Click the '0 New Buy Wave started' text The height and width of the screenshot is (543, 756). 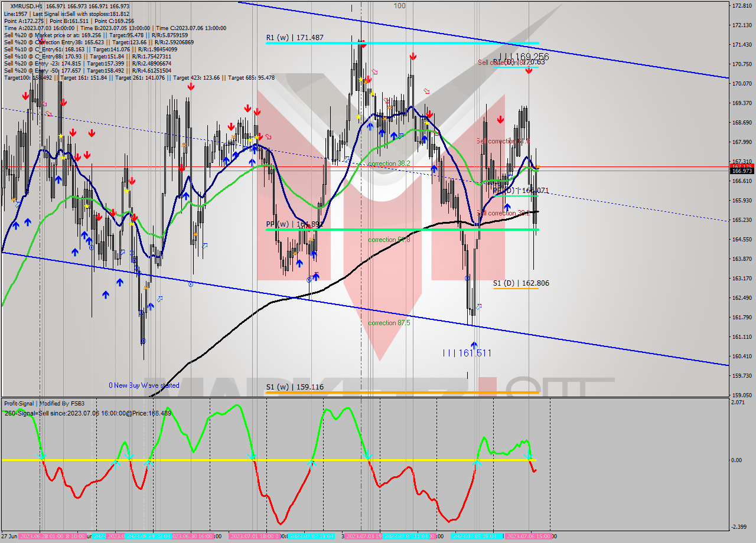point(144,385)
